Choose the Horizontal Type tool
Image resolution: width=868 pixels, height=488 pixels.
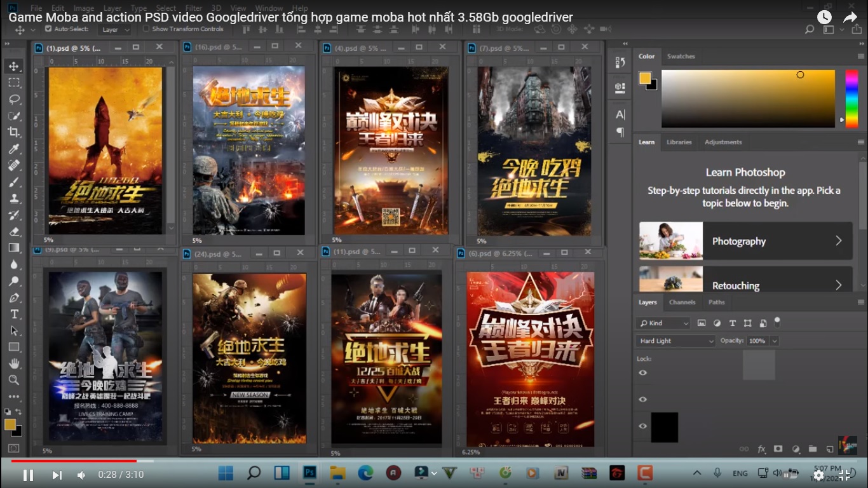point(14,315)
